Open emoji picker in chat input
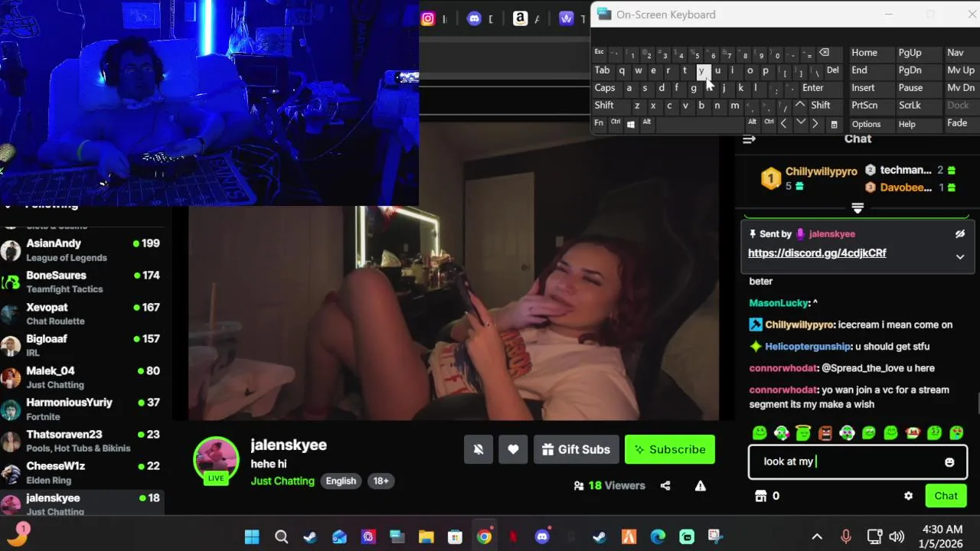The image size is (980, 551). (949, 461)
